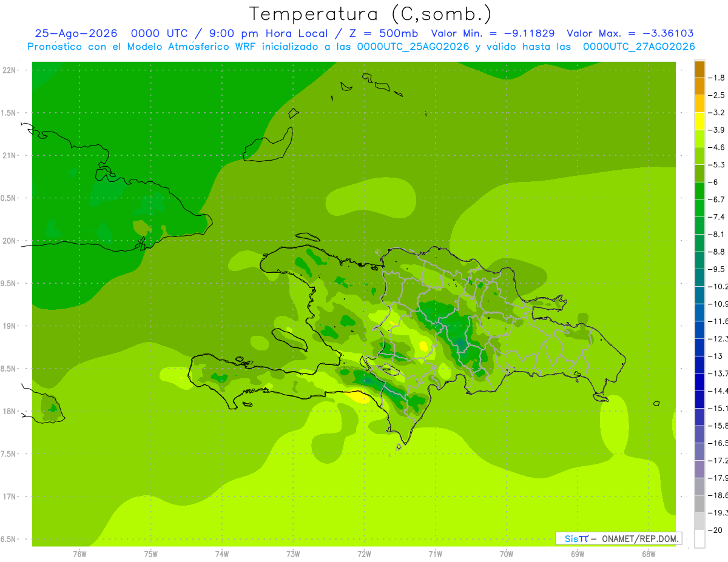Click the "-6" colorbar value
The image size is (728, 562).
tap(713, 182)
